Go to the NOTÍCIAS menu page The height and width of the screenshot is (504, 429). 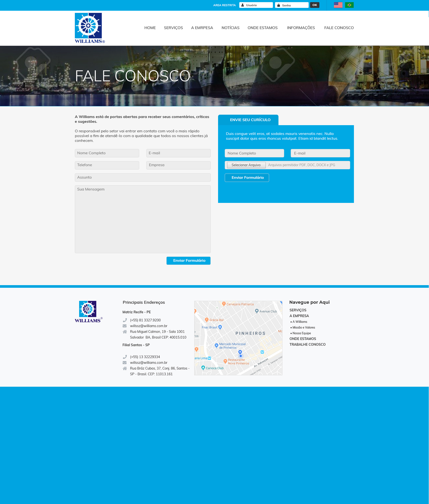pyautogui.click(x=230, y=28)
